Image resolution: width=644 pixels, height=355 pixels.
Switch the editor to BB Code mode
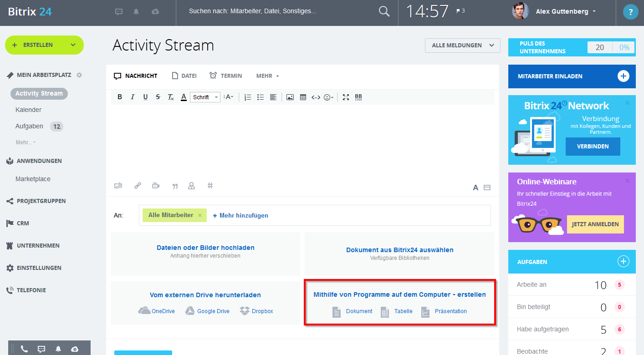pos(358,97)
